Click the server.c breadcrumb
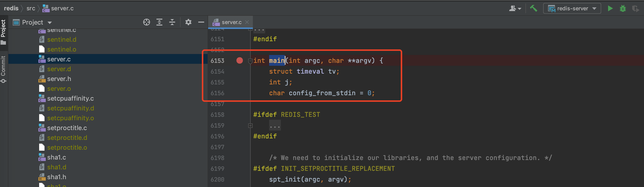The height and width of the screenshot is (187, 644). (58, 9)
